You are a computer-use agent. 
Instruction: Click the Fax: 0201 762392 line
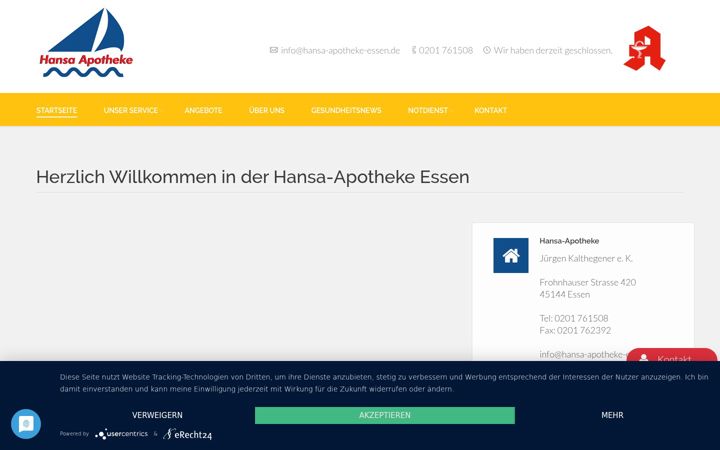pos(575,330)
